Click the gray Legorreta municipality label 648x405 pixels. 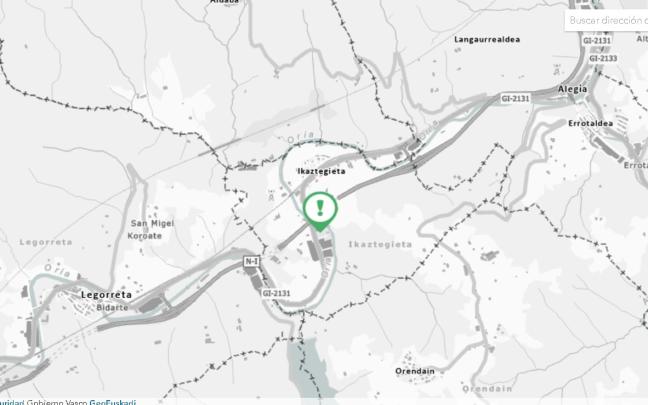pos(46,242)
